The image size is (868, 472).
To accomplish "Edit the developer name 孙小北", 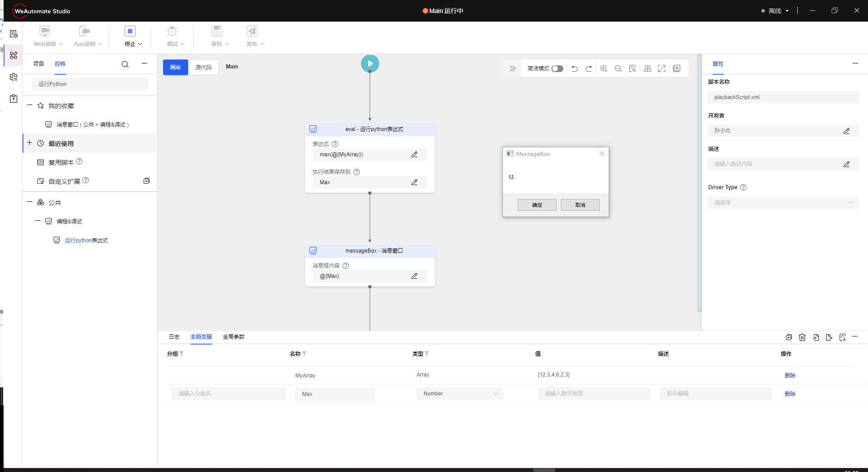I will (x=846, y=131).
